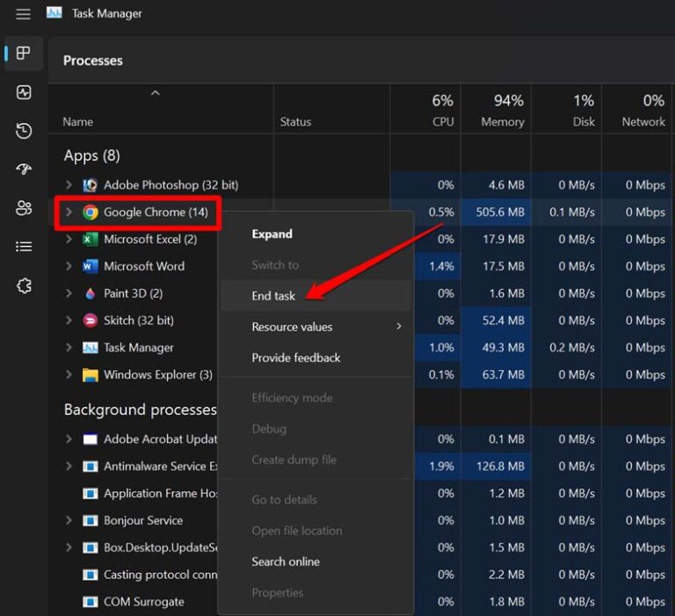Open the hamburger navigation menu
Viewport: 675px width, 616px height.
tap(24, 14)
